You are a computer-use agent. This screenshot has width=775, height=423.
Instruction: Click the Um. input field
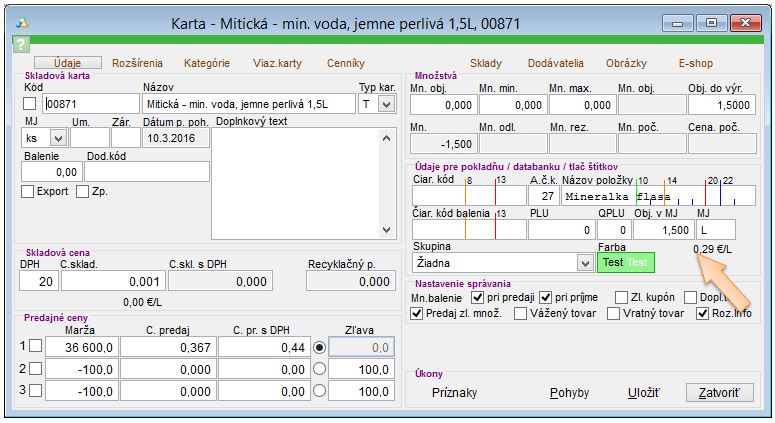(89, 138)
